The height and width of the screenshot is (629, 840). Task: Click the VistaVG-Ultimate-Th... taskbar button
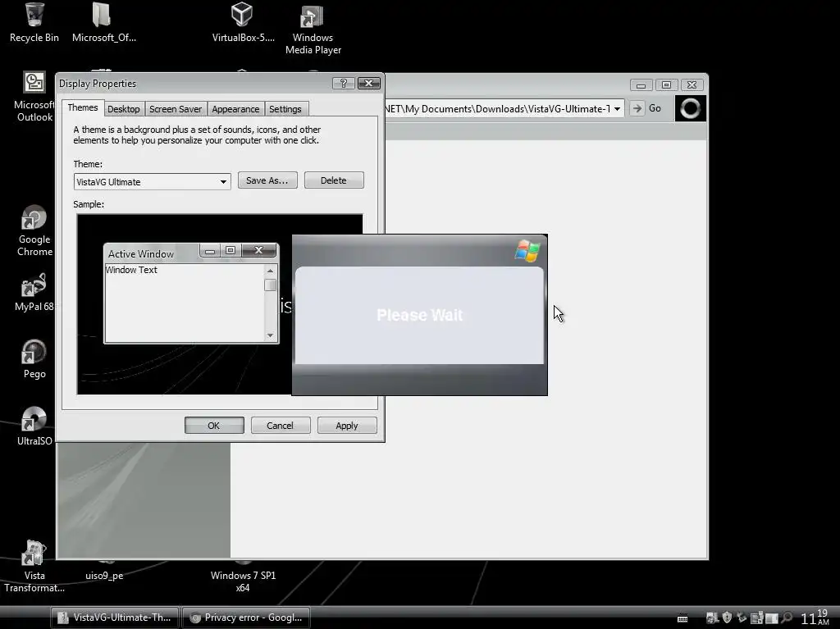[116, 618]
